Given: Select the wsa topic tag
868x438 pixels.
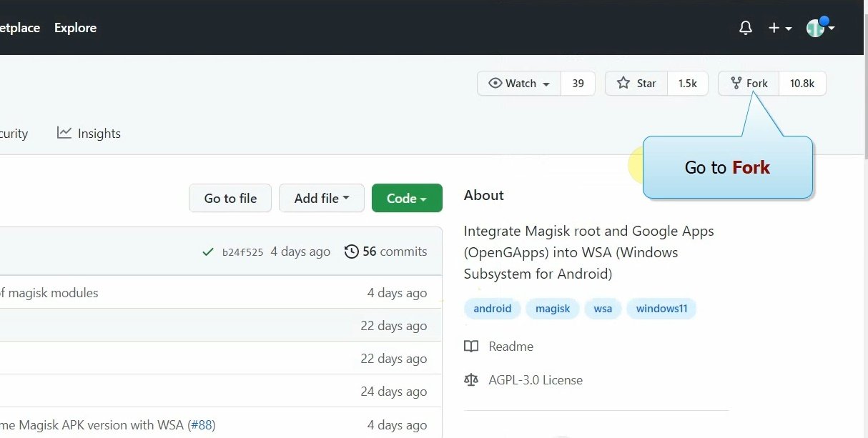Looking at the screenshot, I should (603, 309).
